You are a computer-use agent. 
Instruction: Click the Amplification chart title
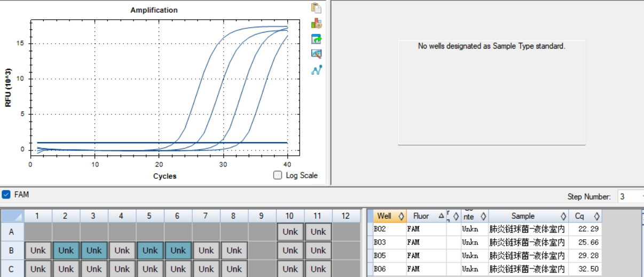[x=154, y=10]
